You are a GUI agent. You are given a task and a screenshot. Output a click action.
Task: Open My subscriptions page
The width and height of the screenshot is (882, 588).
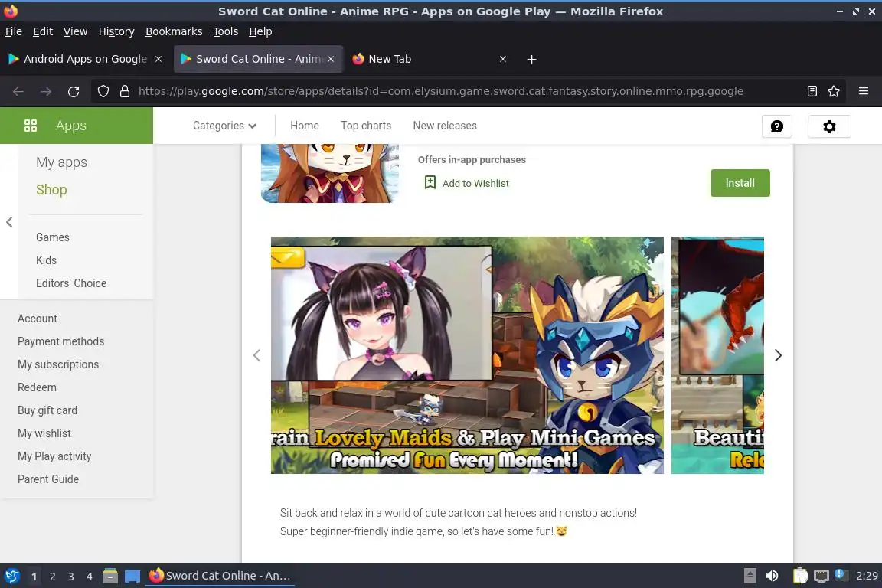click(58, 364)
